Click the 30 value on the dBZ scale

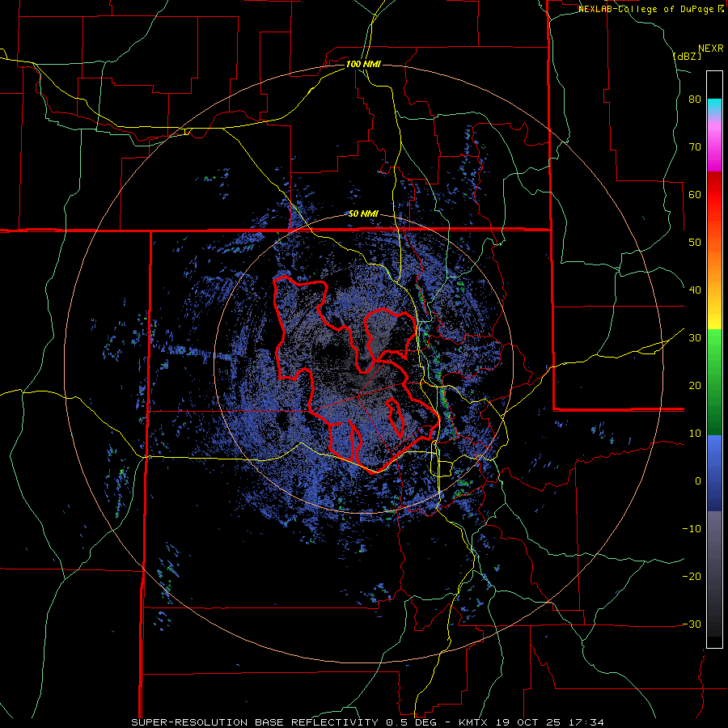pyautogui.click(x=695, y=338)
